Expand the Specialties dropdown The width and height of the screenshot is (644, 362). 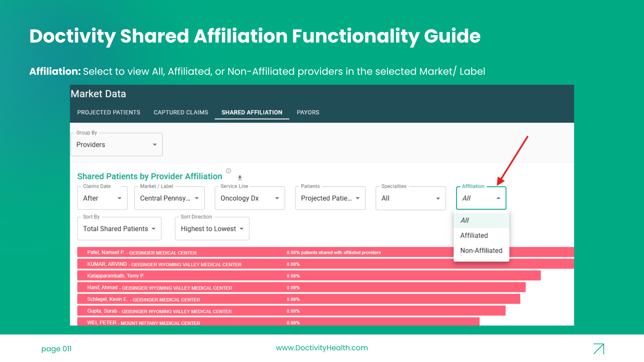[x=411, y=198]
